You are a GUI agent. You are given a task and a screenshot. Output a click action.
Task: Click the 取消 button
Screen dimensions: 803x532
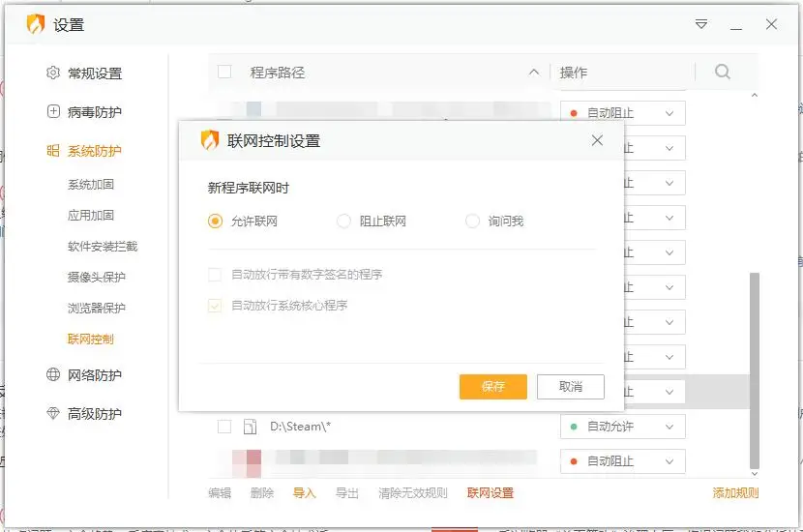(x=571, y=387)
